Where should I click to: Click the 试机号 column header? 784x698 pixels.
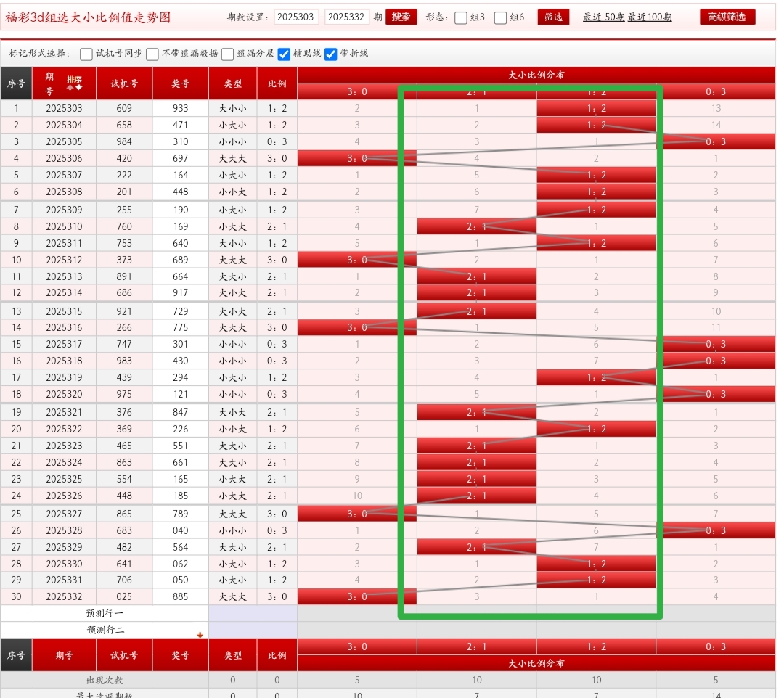click(x=124, y=83)
